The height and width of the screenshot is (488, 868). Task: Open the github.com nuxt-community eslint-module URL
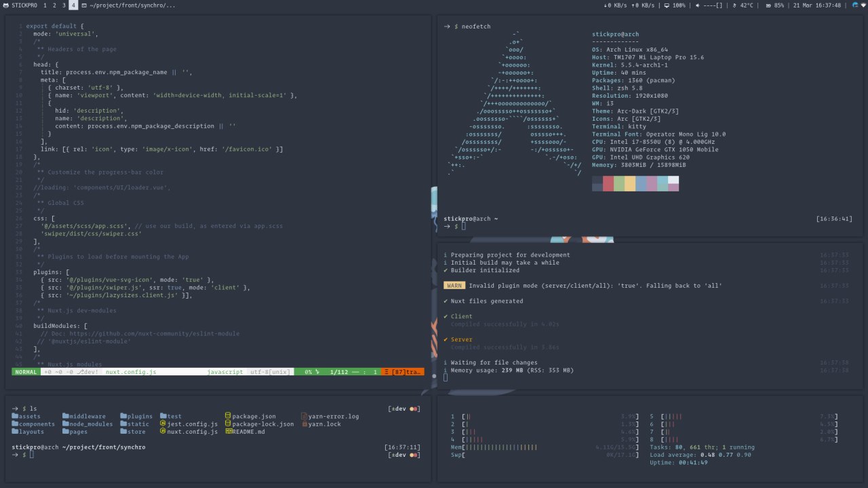pos(153,333)
